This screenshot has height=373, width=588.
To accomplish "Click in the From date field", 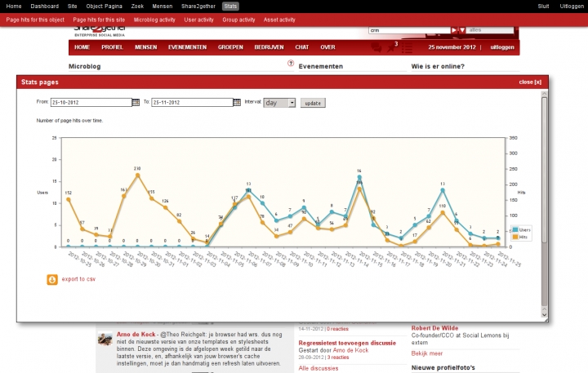I will click(90, 103).
